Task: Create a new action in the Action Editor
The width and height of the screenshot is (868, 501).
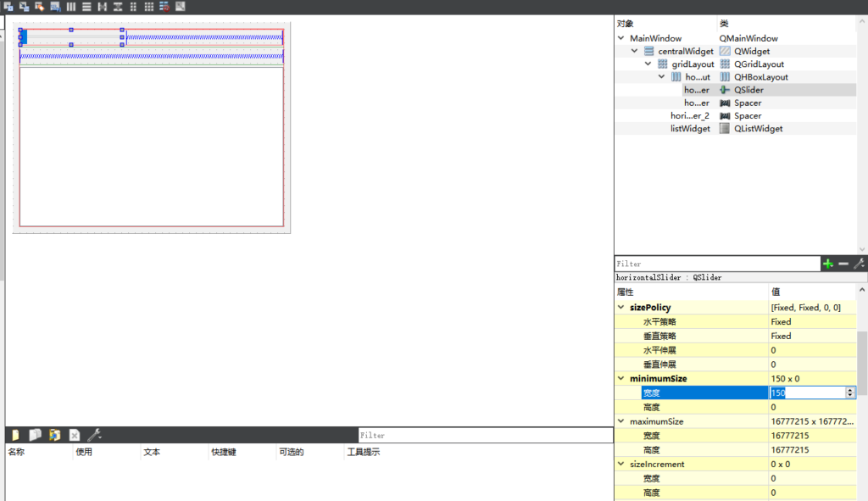Action: [14, 435]
